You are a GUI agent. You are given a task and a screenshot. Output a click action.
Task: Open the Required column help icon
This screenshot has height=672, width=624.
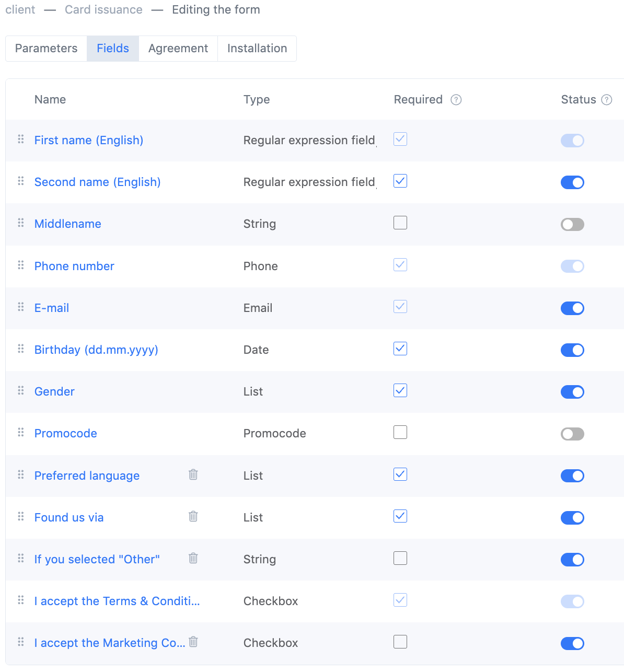[456, 100]
